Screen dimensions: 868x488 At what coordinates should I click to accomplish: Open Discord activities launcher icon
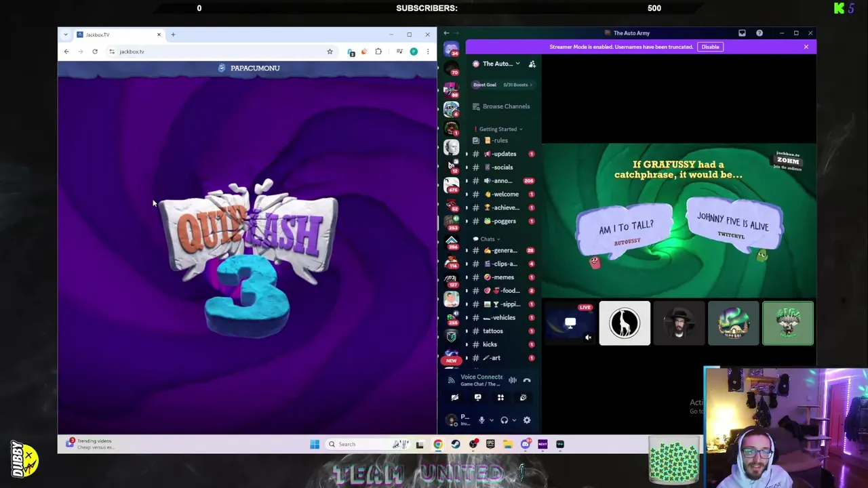pyautogui.click(x=500, y=398)
